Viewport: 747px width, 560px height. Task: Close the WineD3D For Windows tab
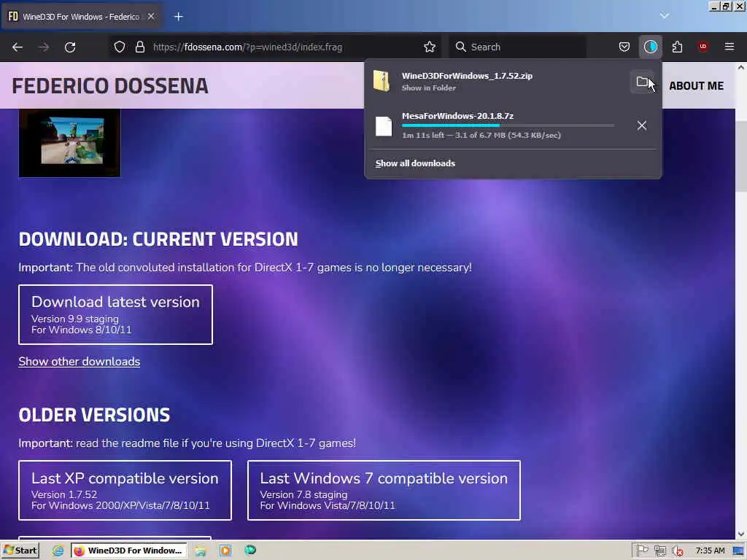[x=151, y=16]
